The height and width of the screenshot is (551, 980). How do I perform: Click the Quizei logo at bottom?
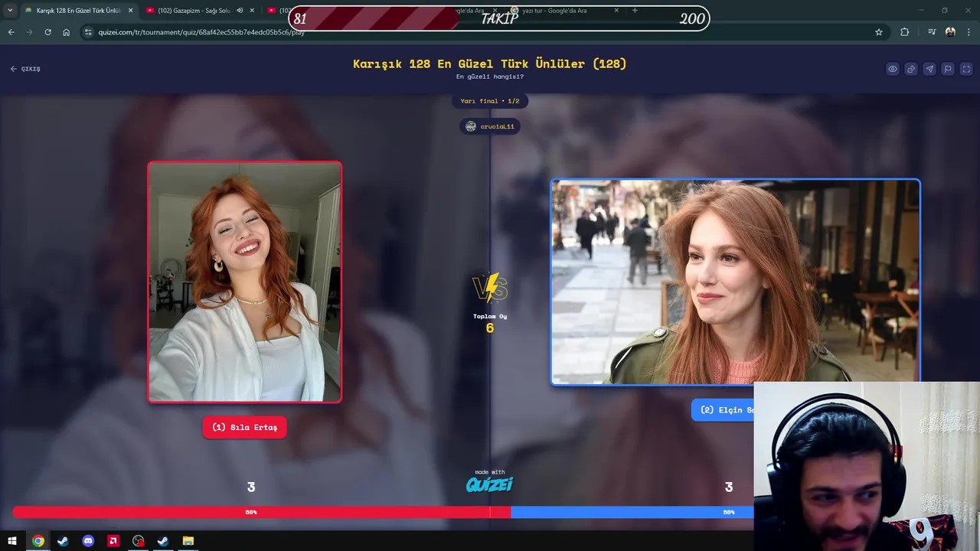(x=490, y=484)
